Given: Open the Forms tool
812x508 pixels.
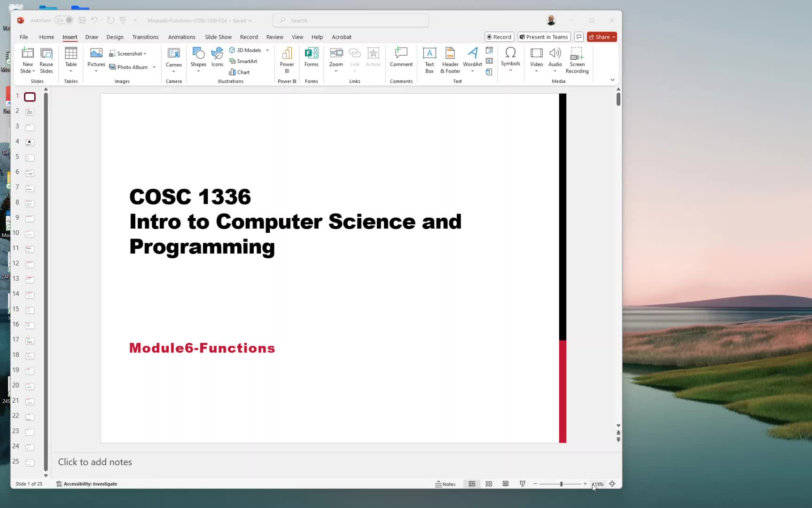Looking at the screenshot, I should pos(311,58).
